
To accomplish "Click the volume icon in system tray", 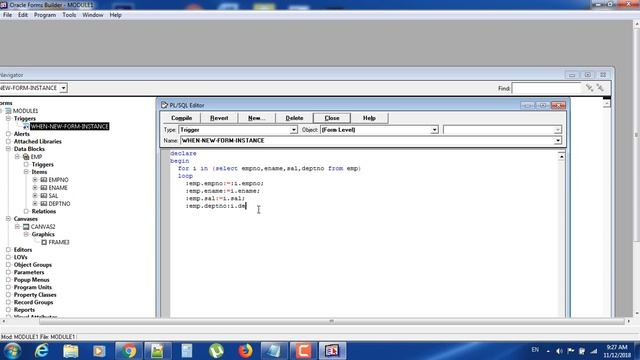I will click(559, 351).
